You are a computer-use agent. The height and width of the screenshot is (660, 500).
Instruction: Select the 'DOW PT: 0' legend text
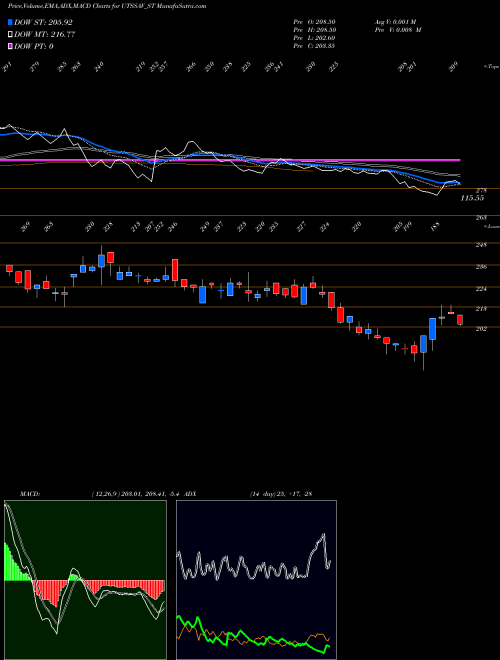coord(34,46)
